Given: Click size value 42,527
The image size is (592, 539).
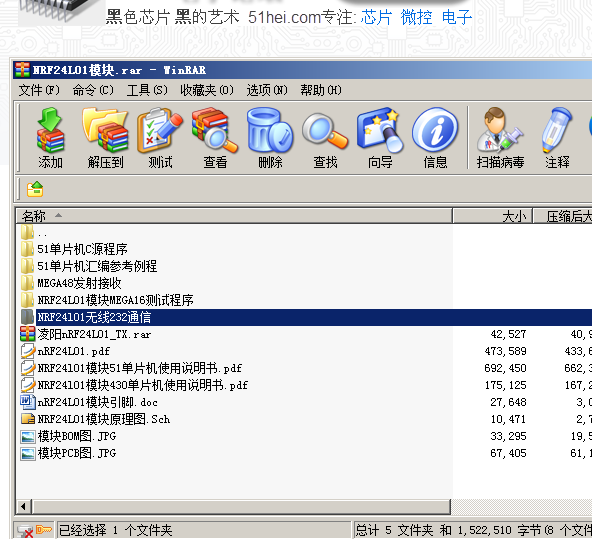Looking at the screenshot, I should click(508, 334).
